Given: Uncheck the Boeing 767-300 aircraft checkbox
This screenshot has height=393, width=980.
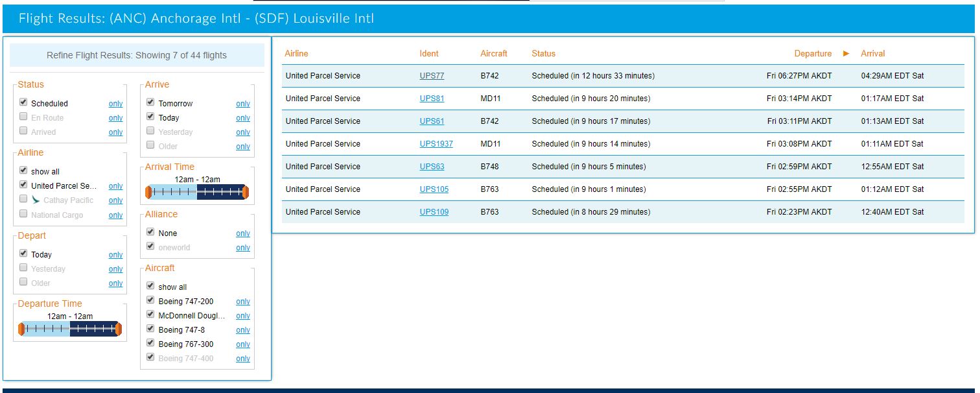Looking at the screenshot, I should pos(150,343).
